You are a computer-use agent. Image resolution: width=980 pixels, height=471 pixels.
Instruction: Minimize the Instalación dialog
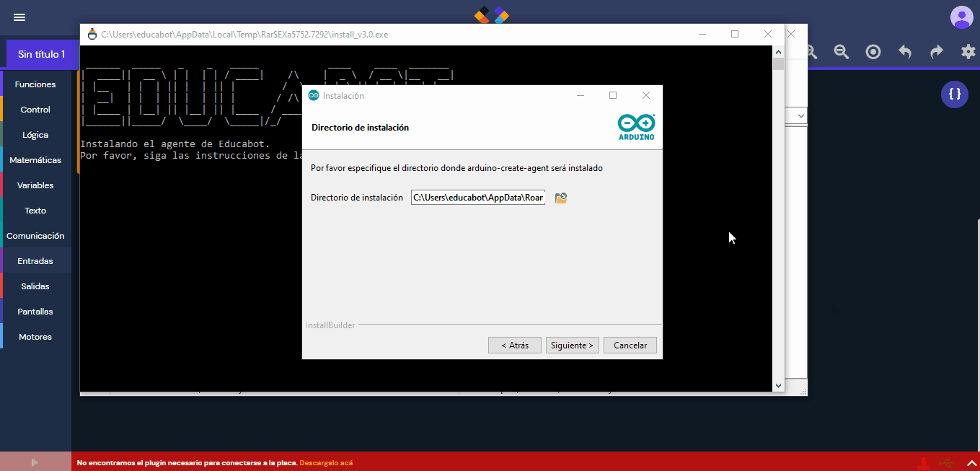tap(580, 95)
